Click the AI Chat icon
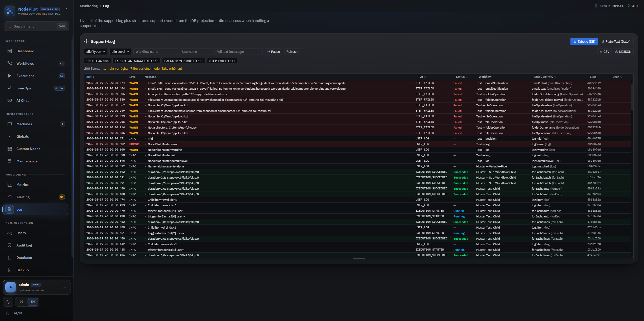This screenshot has height=321, width=644. (x=10, y=101)
